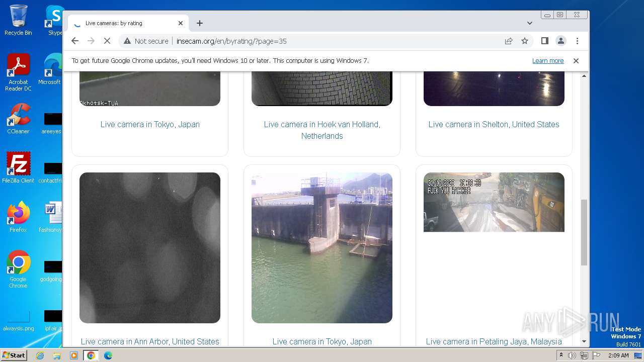644x362 pixels.
Task: Launch FileZilla Client from the desktop
Action: click(18, 168)
